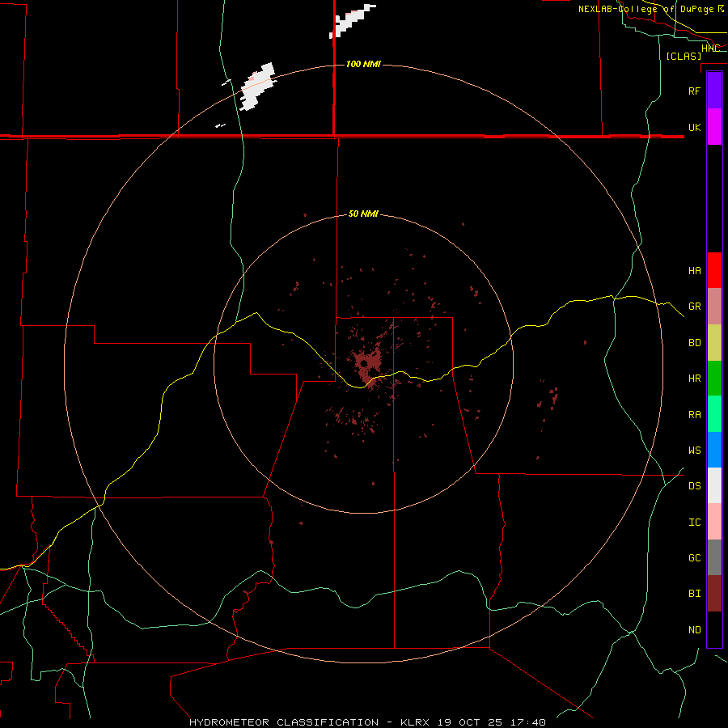Select the pink IC color swatch

pyautogui.click(x=714, y=522)
